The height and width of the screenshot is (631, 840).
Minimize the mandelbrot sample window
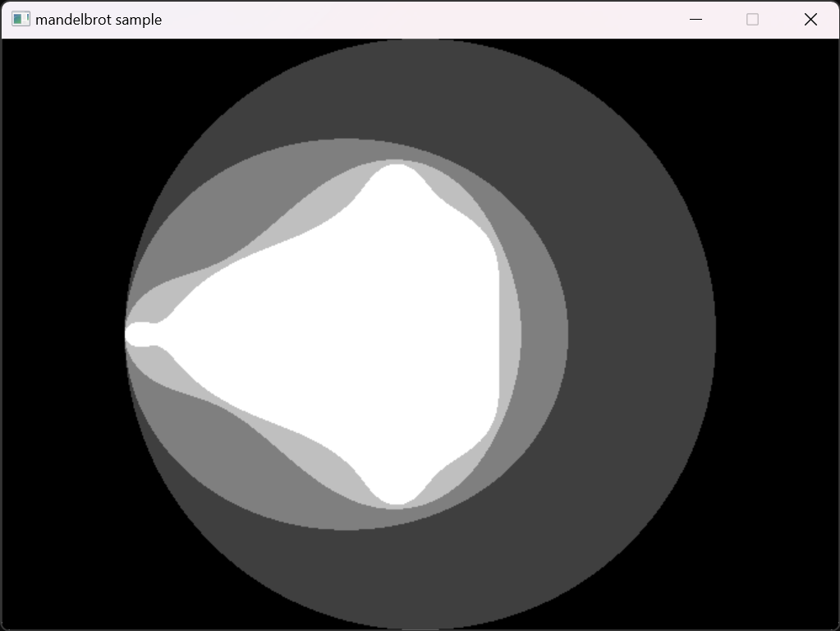coord(695,20)
